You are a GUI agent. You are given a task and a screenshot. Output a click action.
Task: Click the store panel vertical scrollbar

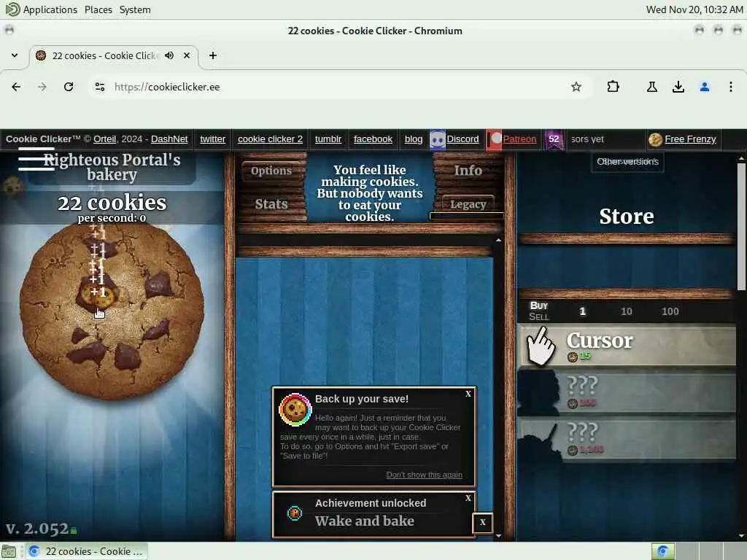point(741,226)
